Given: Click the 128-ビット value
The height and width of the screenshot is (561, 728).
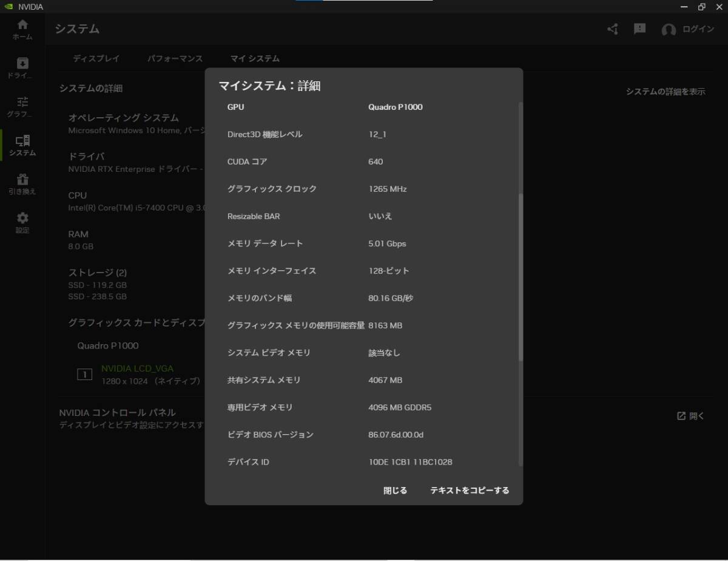Looking at the screenshot, I should coord(389,271).
